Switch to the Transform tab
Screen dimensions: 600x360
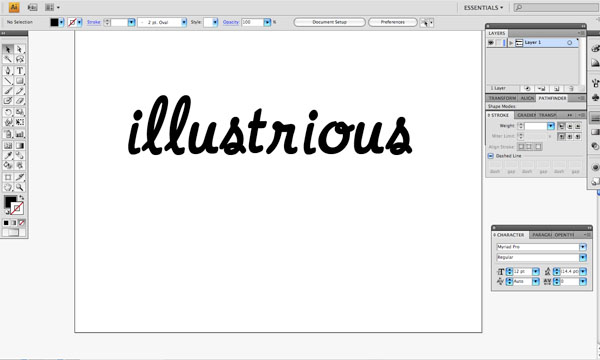click(x=502, y=98)
